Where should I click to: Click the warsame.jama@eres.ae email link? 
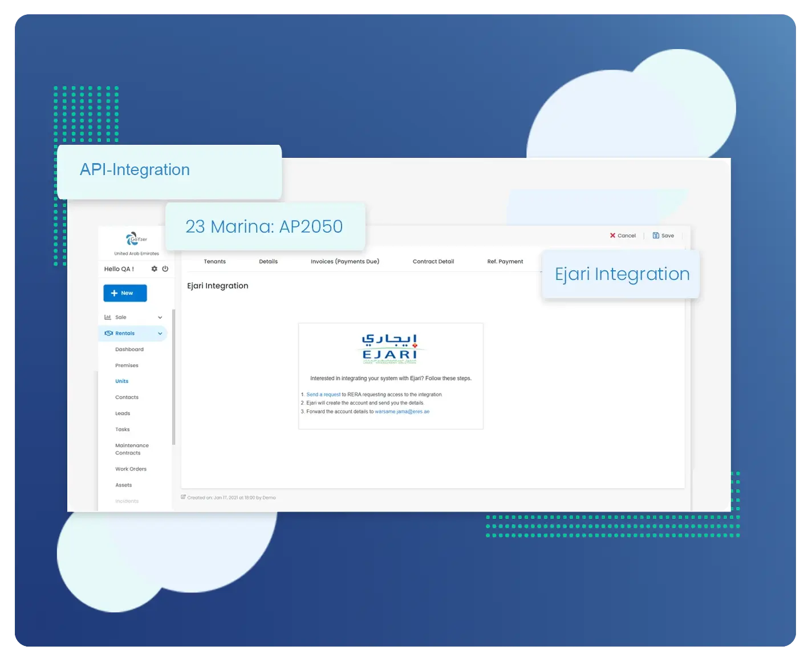402,412
